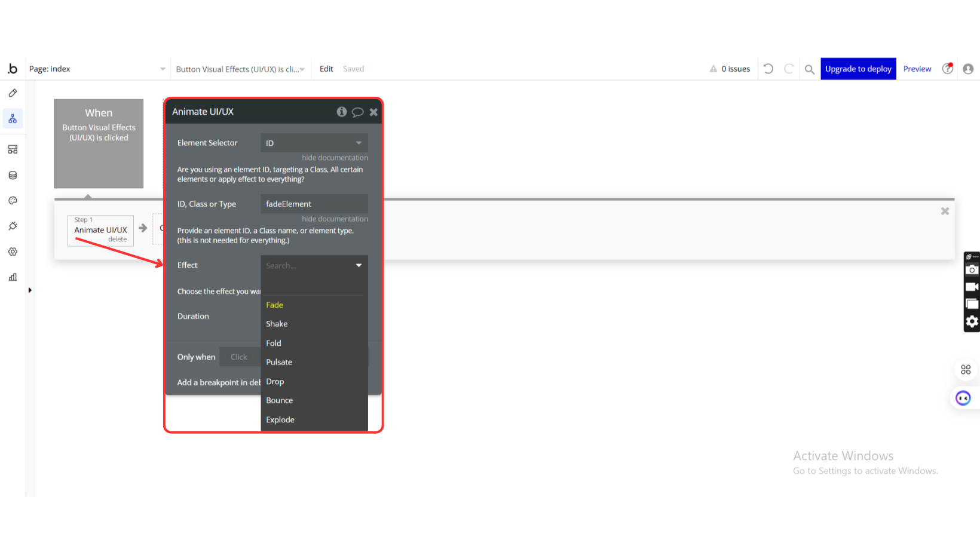Viewport: 980px width, 552px height.
Task: Select the Workflow tab icon in sidebar
Action: click(13, 119)
